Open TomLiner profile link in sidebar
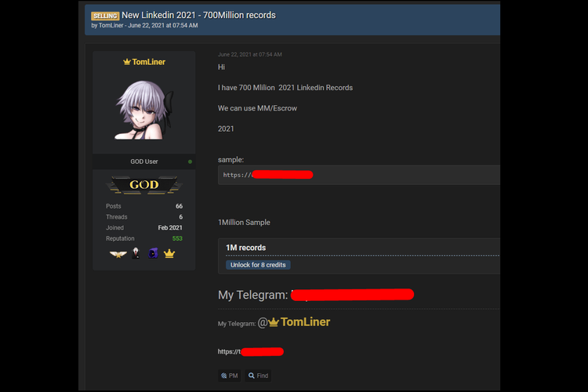This screenshot has width=588, height=392. tap(148, 62)
